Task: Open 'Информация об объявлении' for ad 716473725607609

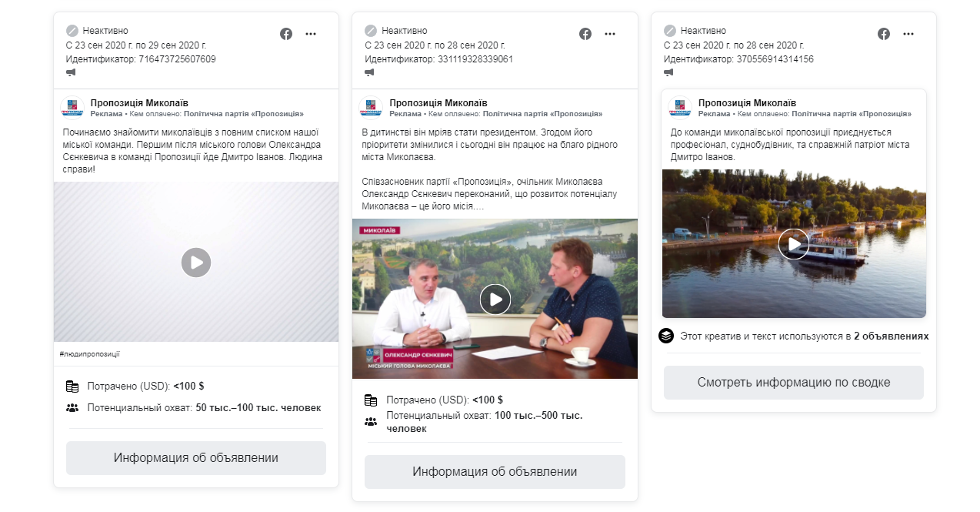Action: click(x=196, y=458)
